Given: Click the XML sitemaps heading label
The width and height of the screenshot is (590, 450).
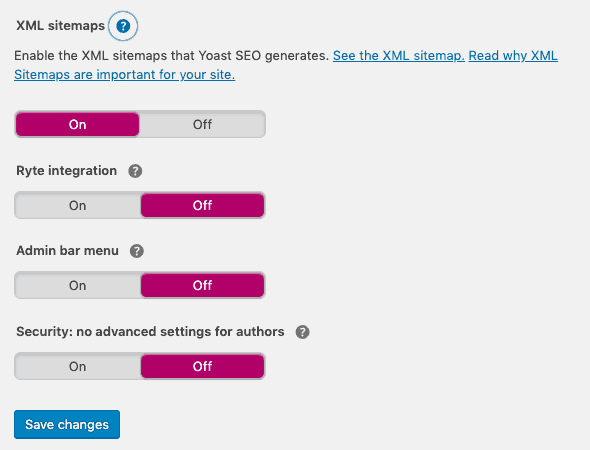Looking at the screenshot, I should coord(61,26).
